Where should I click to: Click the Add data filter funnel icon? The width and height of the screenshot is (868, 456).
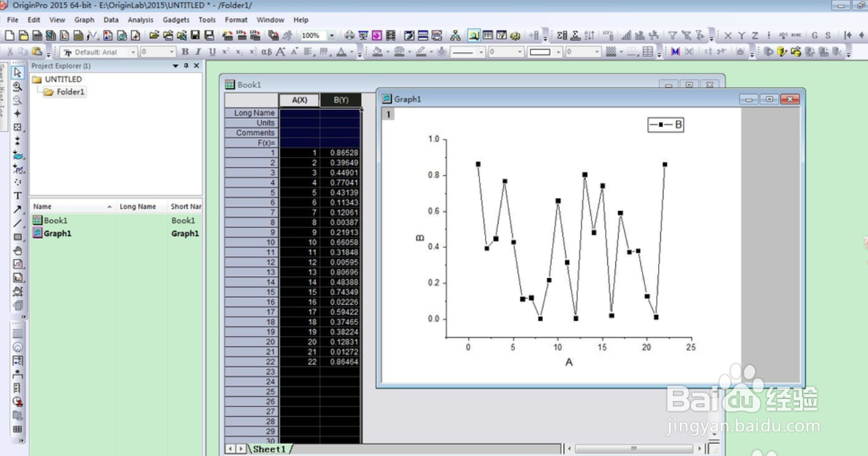672,35
